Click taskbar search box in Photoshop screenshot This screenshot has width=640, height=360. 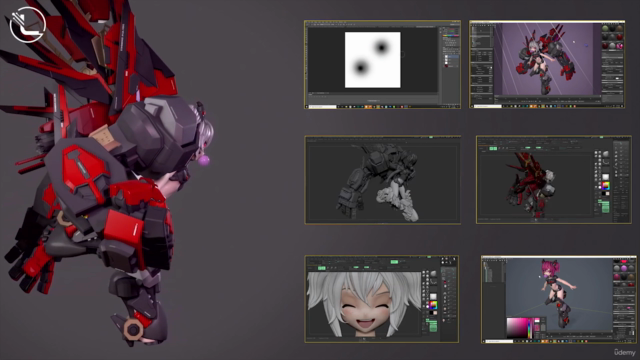[x=322, y=107]
